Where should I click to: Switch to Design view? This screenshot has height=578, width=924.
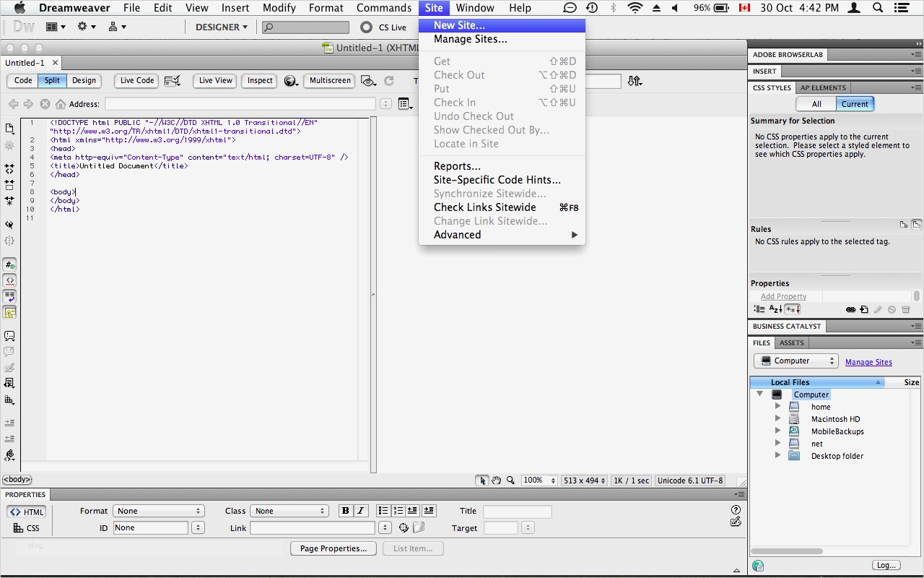tap(84, 81)
